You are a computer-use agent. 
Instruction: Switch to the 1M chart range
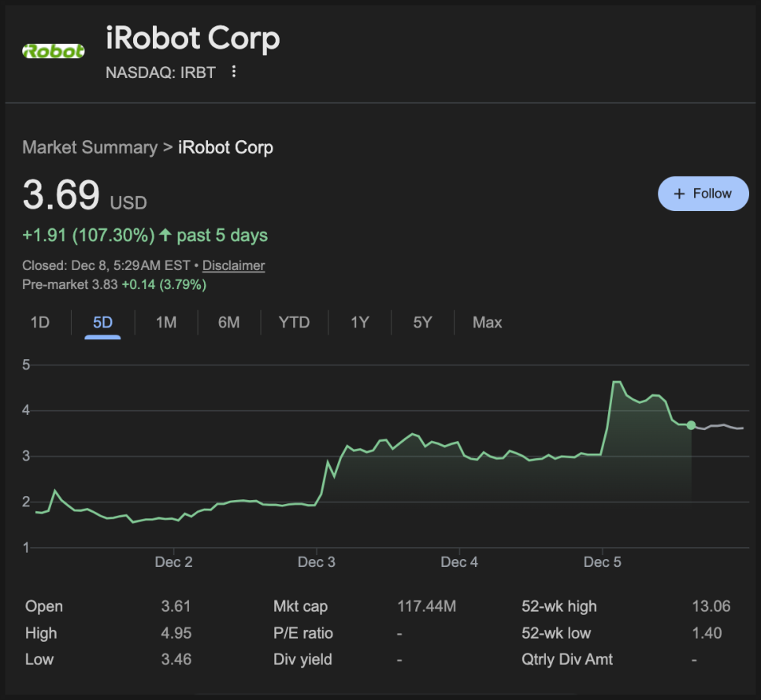coord(165,322)
